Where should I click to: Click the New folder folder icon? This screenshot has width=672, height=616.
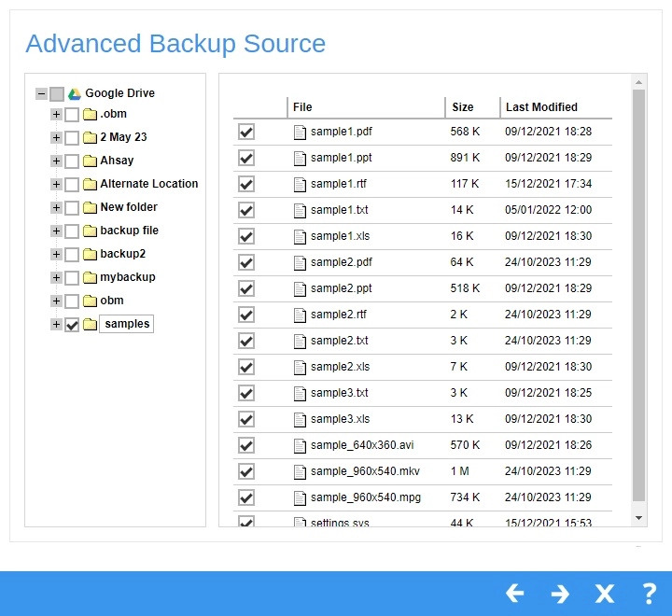[x=90, y=207]
